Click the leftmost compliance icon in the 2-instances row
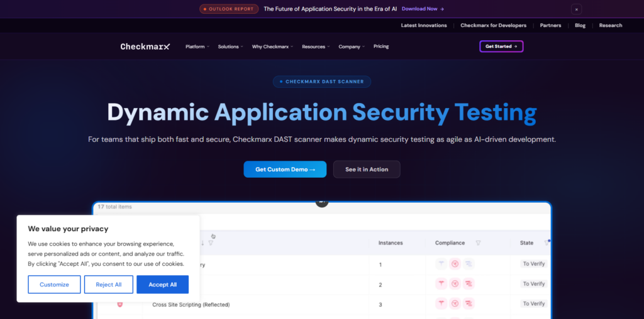This screenshot has width=644, height=319. click(441, 284)
